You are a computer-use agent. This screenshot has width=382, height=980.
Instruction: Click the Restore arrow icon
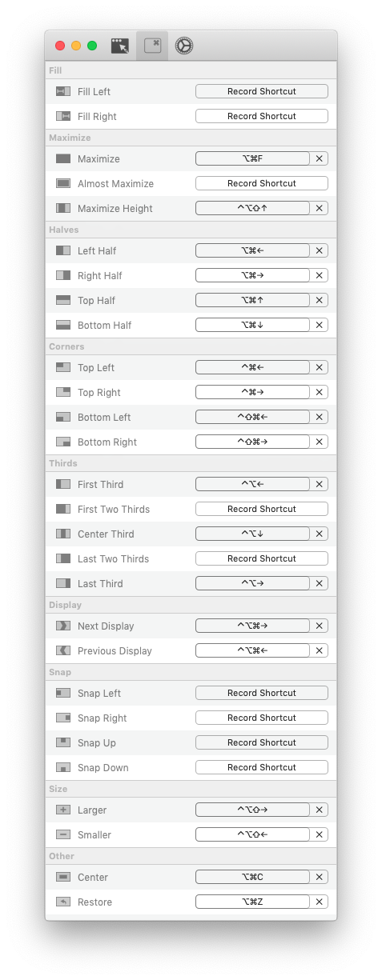tap(63, 902)
